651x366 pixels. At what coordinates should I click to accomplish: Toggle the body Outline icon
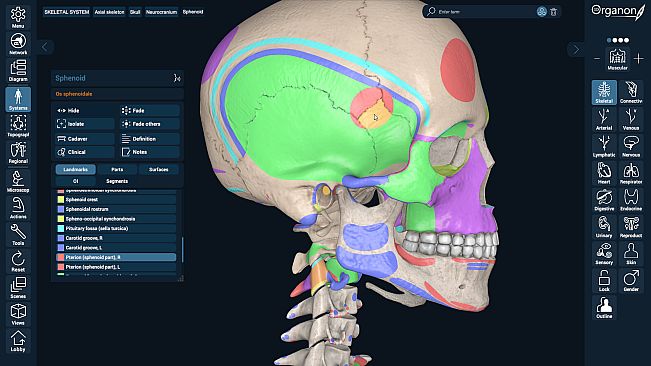604,307
